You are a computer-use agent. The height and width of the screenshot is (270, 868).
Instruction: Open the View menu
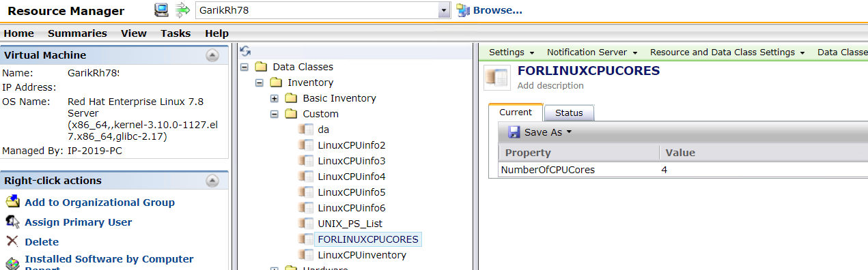[134, 33]
